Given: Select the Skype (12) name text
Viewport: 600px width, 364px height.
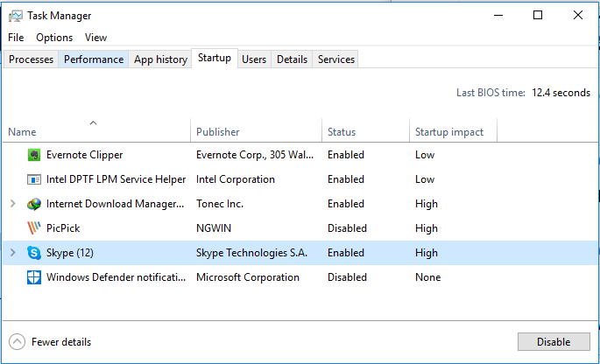Looking at the screenshot, I should click(70, 253).
